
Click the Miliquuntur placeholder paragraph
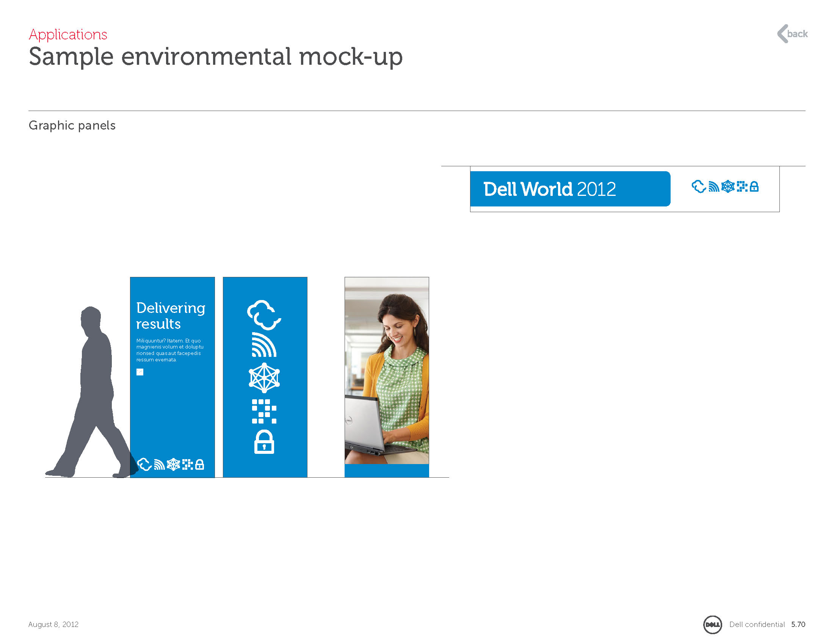pyautogui.click(x=170, y=350)
